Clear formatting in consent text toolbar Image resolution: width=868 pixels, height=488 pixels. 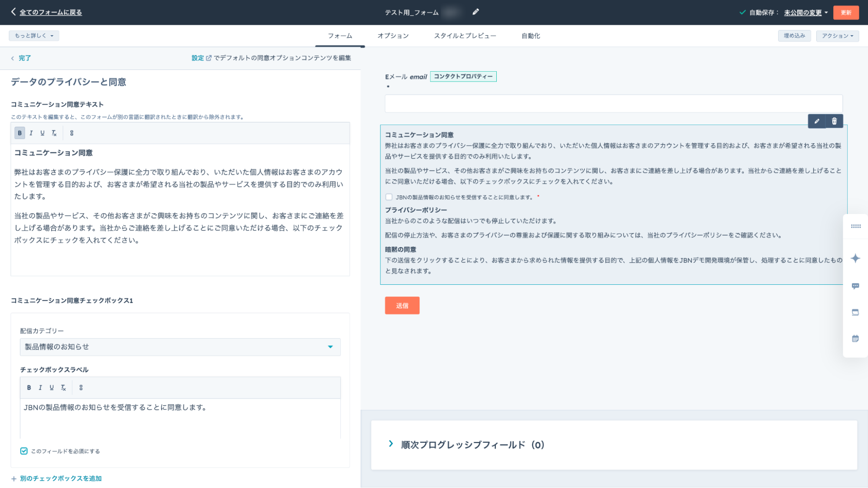pyautogui.click(x=54, y=133)
